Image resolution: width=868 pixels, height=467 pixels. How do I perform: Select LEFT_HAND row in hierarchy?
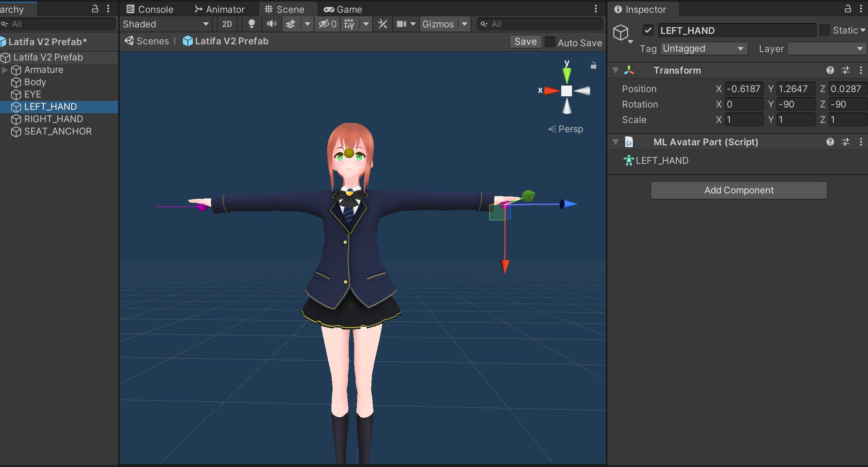click(59, 107)
